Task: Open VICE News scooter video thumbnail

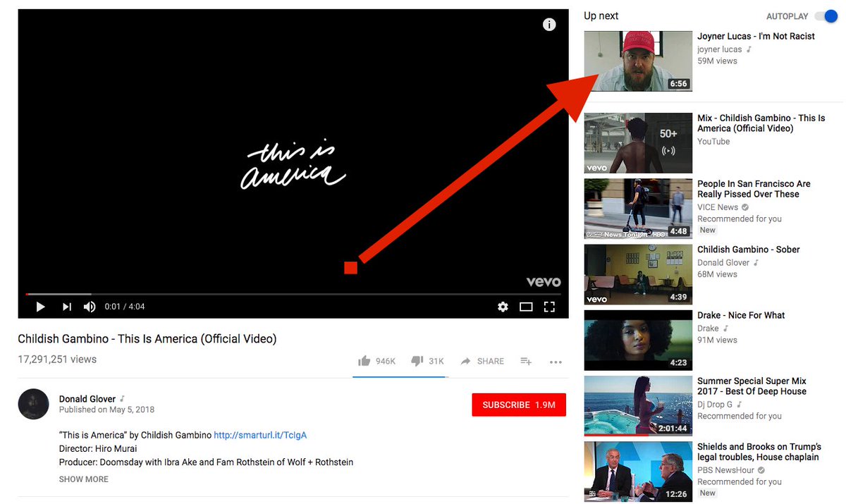Action: (x=638, y=209)
